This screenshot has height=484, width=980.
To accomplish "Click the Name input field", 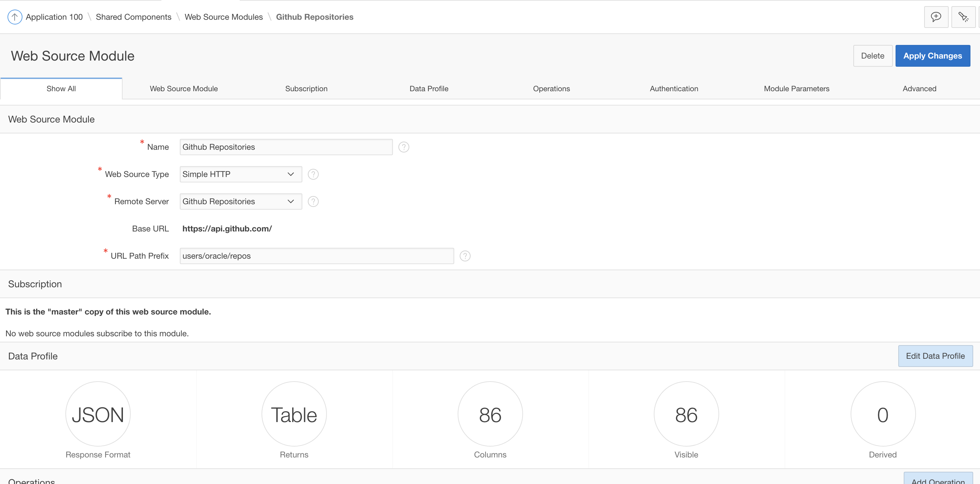I will click(286, 147).
